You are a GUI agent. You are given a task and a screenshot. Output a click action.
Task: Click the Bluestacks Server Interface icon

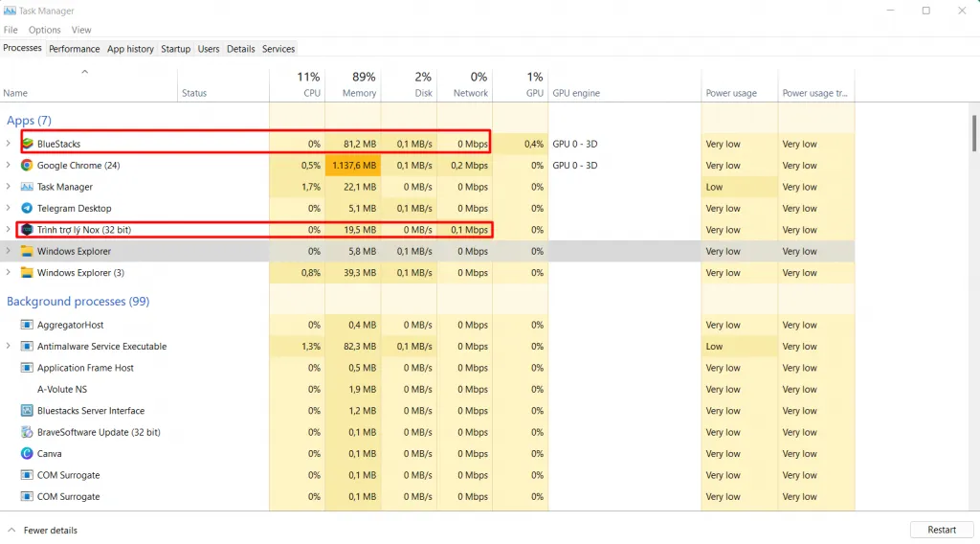coord(27,411)
